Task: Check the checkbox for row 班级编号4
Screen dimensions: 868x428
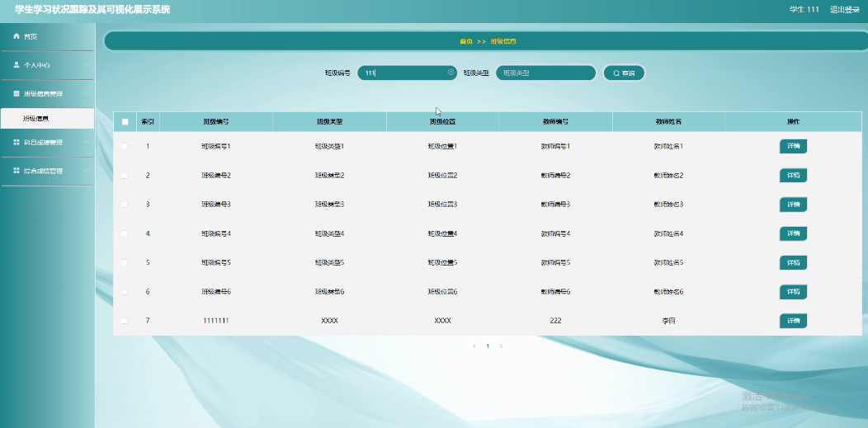Action: point(124,233)
